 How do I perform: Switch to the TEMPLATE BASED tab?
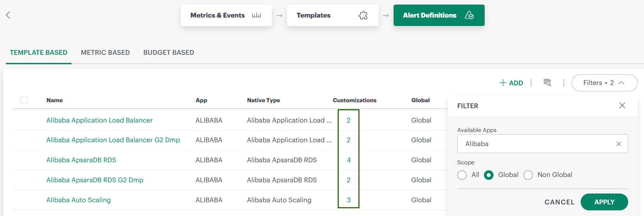point(39,52)
